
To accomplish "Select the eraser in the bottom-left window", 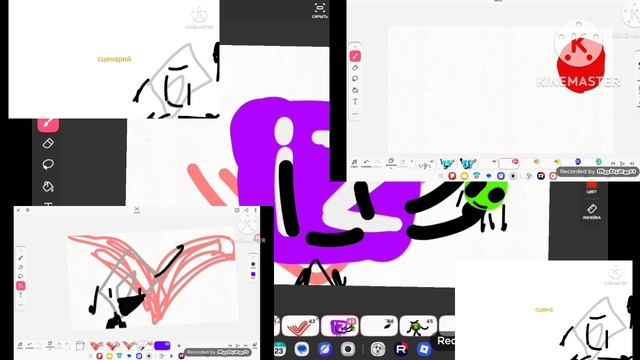I will pyautogui.click(x=20, y=267).
